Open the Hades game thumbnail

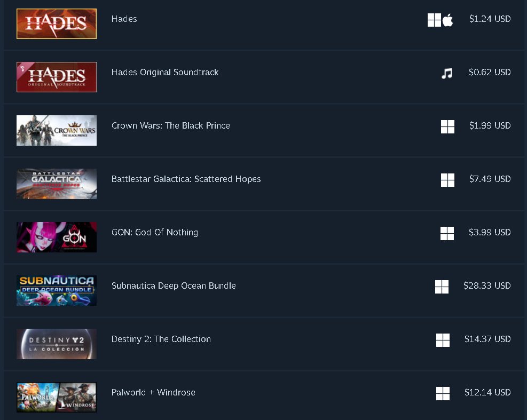[x=57, y=24]
